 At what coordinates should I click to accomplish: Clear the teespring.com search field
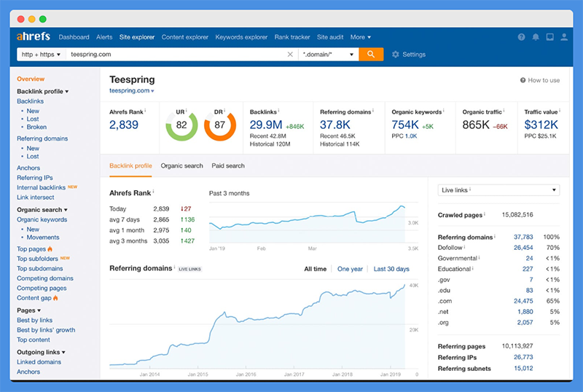coord(290,55)
